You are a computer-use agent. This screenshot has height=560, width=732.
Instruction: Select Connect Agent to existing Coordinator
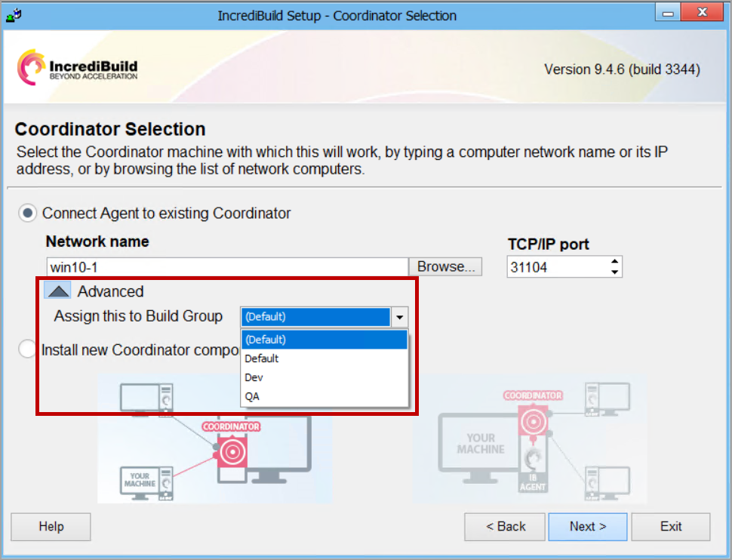pos(28,214)
